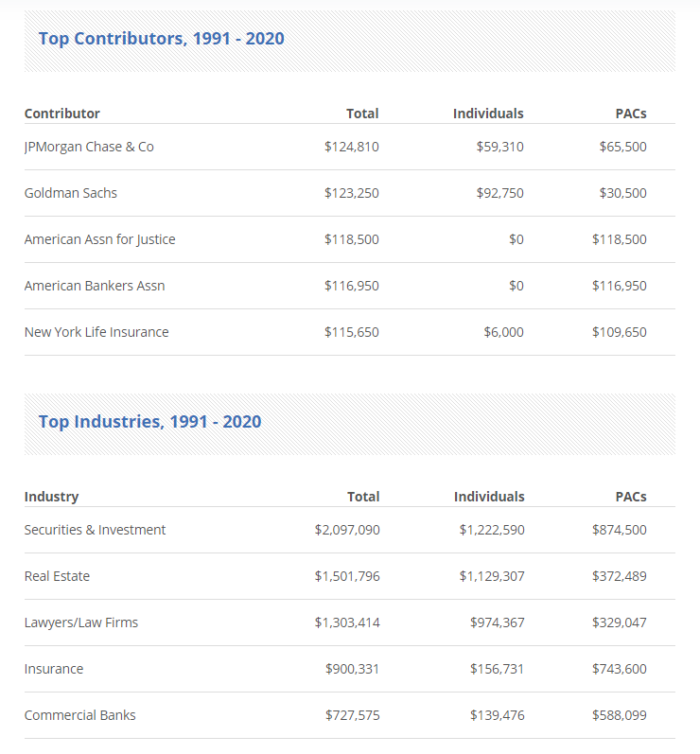This screenshot has height=754, width=700.
Task: Select the $974,367 individuals value
Action: click(x=498, y=622)
